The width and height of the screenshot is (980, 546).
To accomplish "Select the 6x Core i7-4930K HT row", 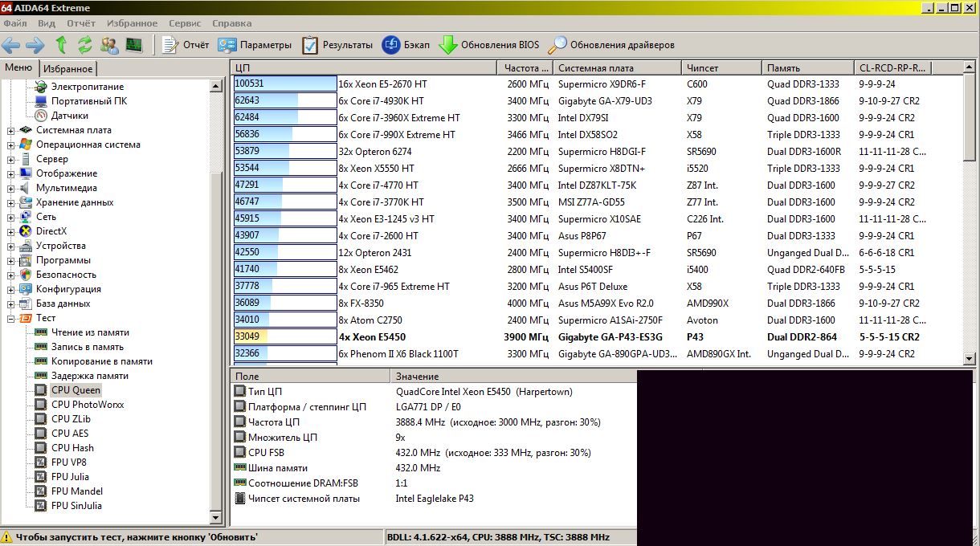I will pos(595,101).
